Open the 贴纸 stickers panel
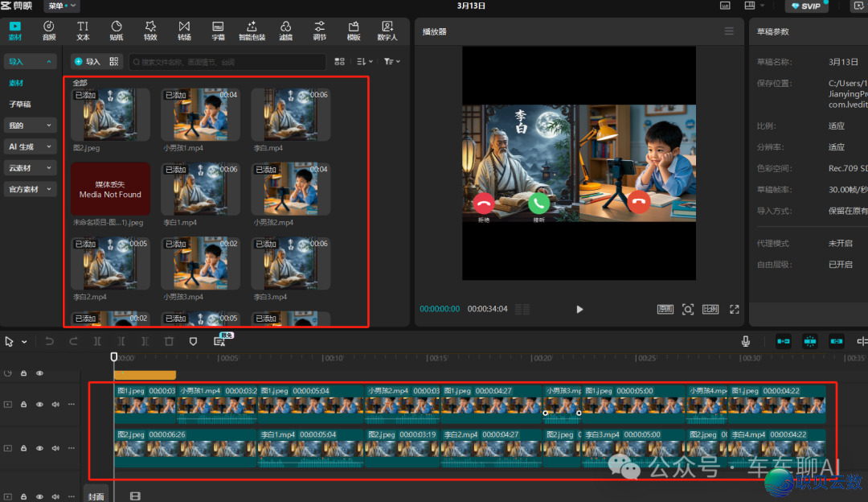 (x=117, y=31)
